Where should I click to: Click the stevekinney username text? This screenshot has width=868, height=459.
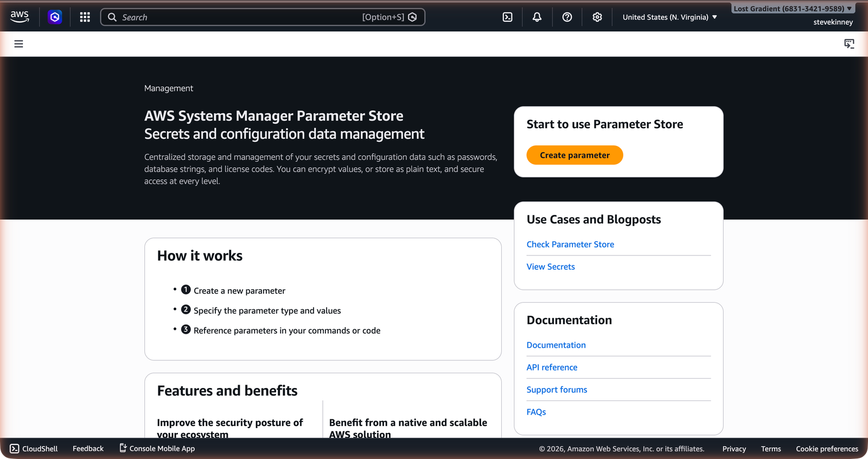click(833, 22)
